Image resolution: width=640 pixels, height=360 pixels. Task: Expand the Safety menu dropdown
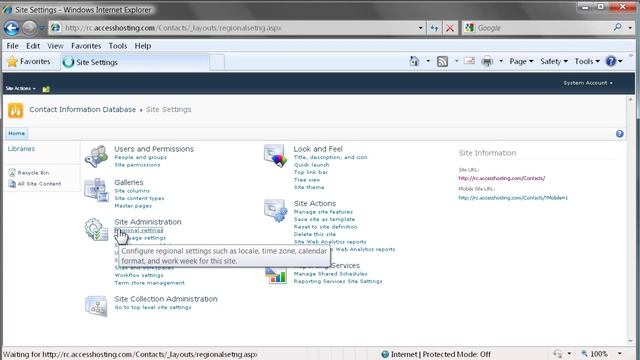[x=554, y=61]
